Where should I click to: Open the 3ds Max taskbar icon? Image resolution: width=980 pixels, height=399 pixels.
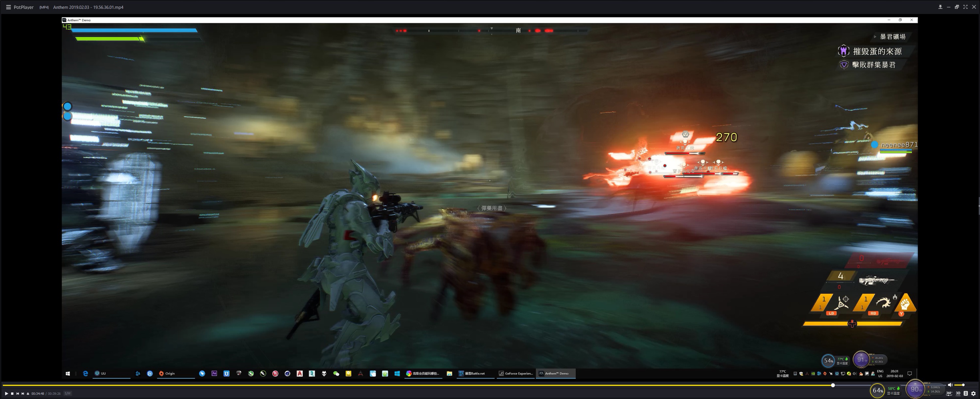[x=312, y=373]
